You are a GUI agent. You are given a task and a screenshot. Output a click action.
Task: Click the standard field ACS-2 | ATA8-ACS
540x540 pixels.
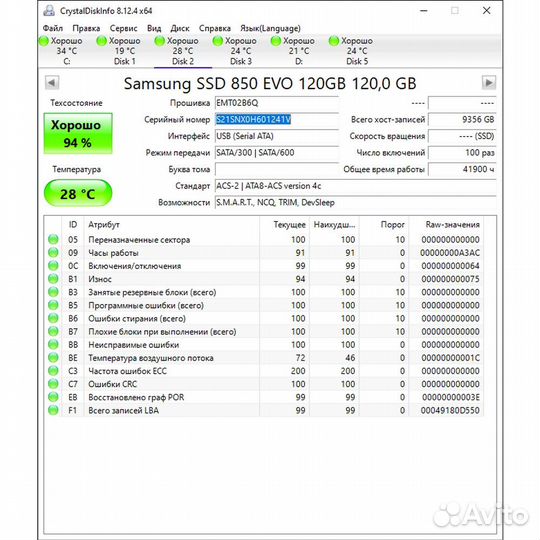[355, 186]
